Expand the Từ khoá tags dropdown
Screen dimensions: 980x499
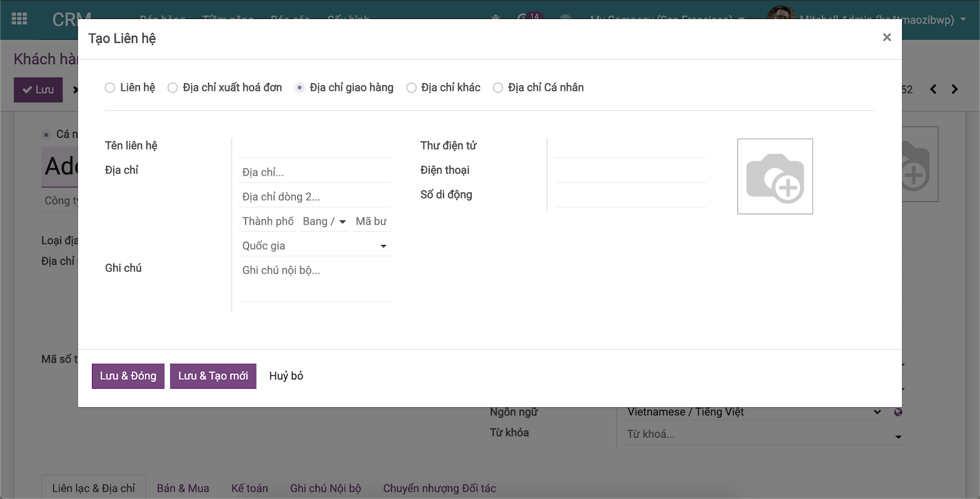pyautogui.click(x=899, y=437)
